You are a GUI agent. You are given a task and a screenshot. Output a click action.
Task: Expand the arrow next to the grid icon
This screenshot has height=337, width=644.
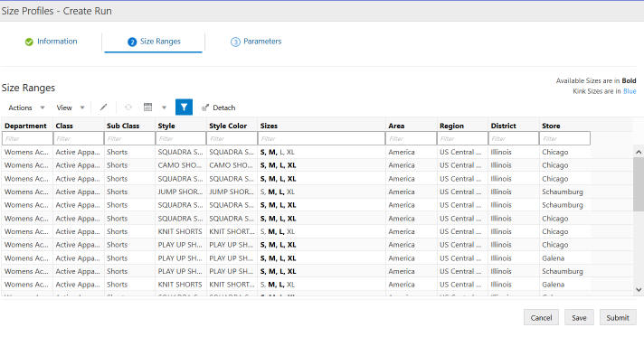pos(164,108)
